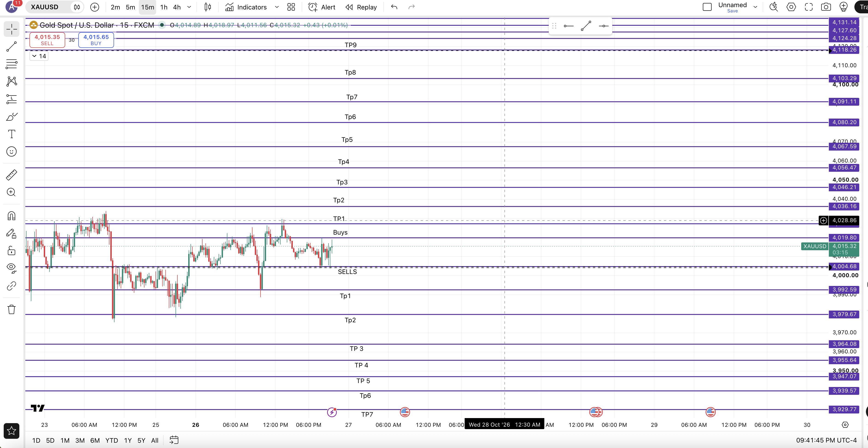This screenshot has height=448, width=868.
Task: Undo the last chart action
Action: point(394,7)
